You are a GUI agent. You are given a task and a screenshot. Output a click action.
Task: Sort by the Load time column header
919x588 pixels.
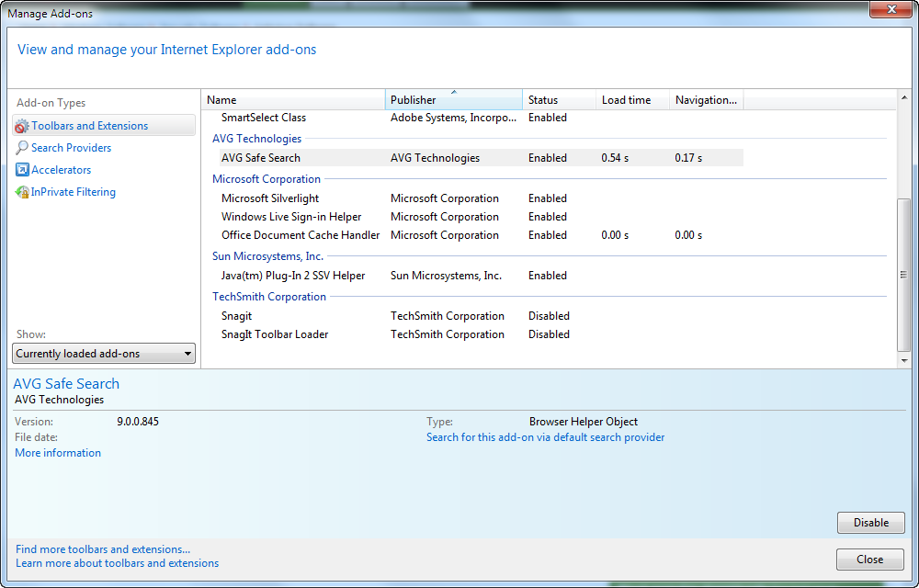(x=633, y=99)
